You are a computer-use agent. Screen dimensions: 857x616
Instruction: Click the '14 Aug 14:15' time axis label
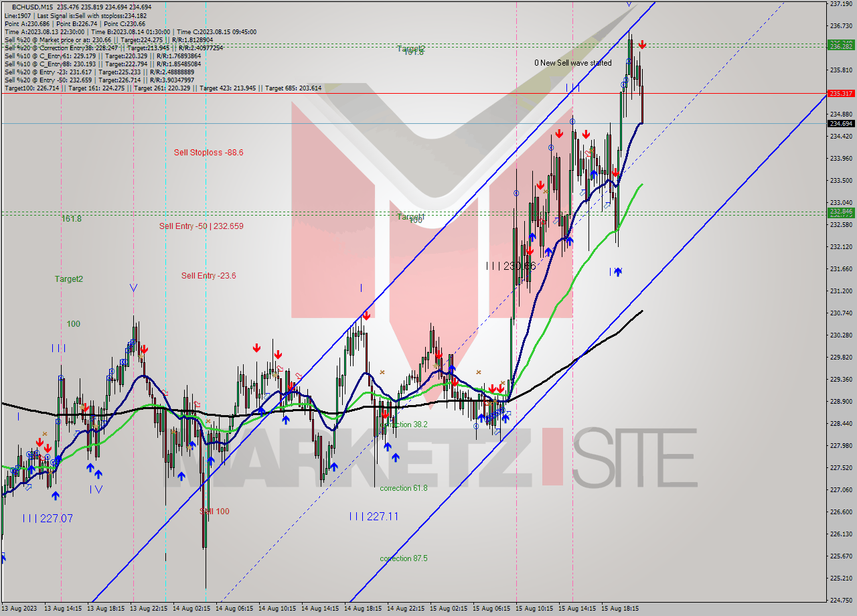(320, 609)
